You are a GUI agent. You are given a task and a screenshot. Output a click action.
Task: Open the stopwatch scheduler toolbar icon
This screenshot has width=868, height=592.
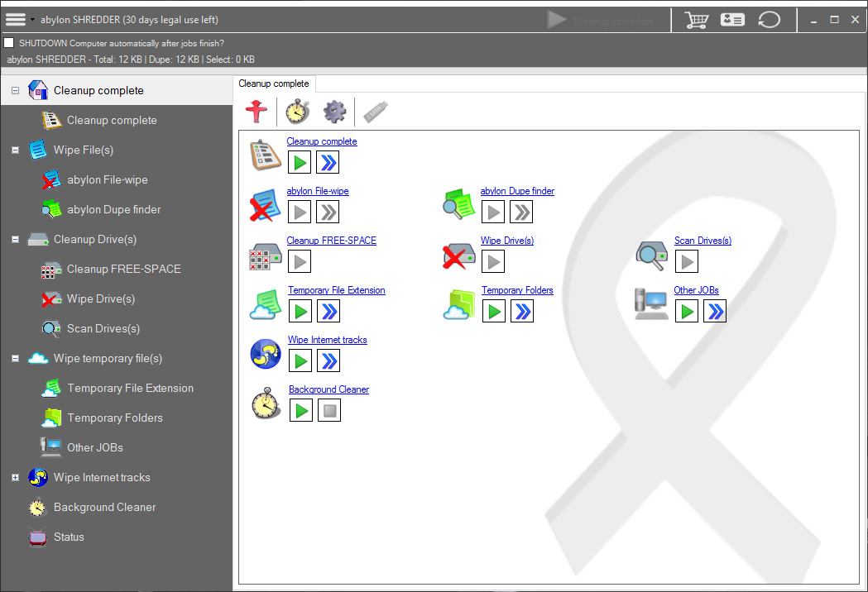click(297, 112)
